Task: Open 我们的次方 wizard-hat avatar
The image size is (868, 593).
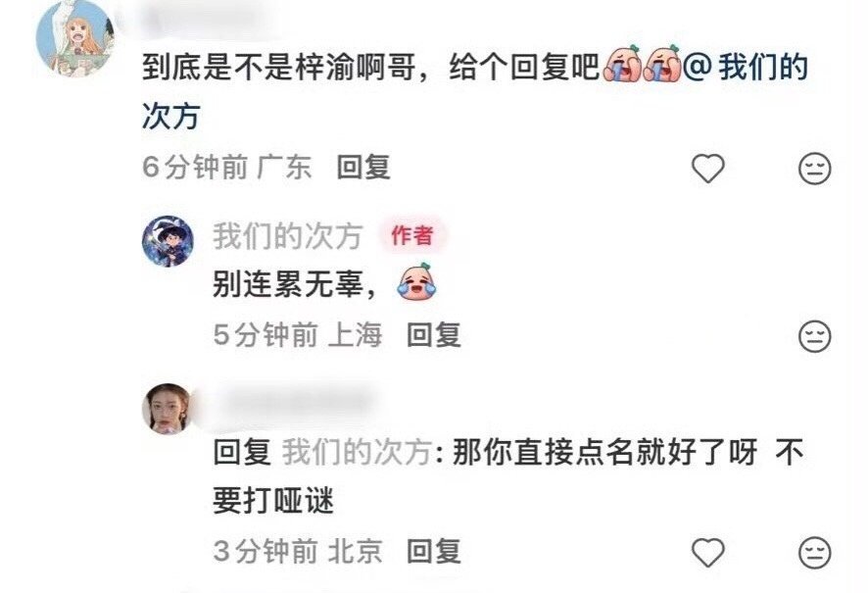Action: tap(169, 241)
